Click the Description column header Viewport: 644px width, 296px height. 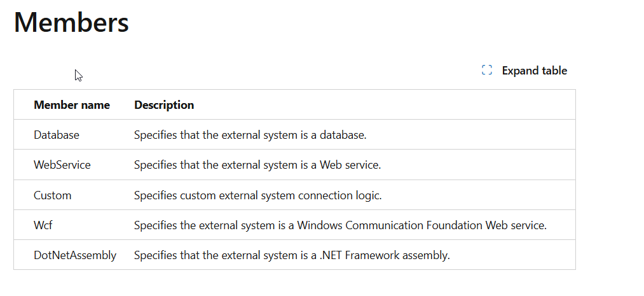[x=164, y=105]
